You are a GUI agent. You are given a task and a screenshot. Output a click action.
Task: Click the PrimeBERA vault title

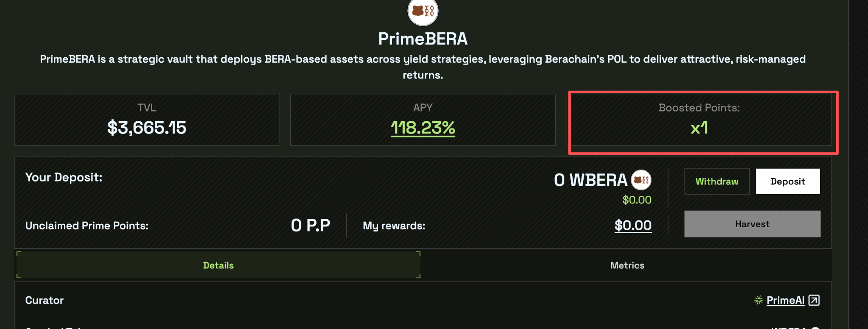(423, 39)
